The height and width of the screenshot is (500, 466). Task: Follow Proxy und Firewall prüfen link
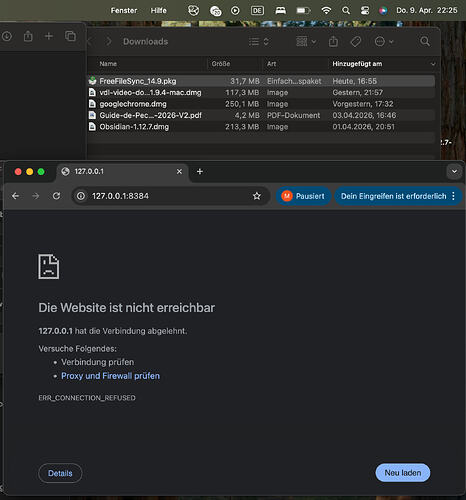pos(110,376)
